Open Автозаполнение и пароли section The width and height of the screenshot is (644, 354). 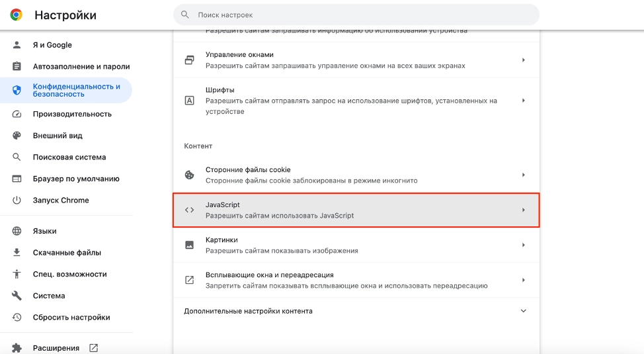point(81,67)
